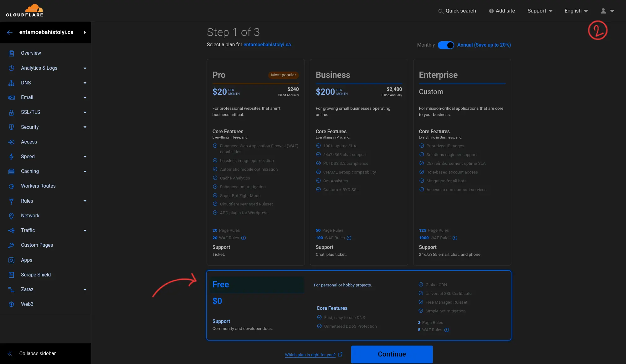Click the entamoebahistolyi.ca link in heading
The height and width of the screenshot is (364, 626).
pos(267,45)
